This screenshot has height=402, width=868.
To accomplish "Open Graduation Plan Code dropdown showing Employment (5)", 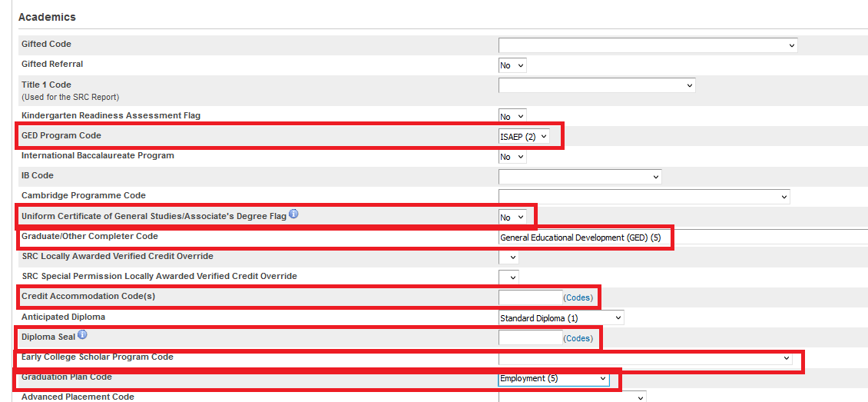I will (x=554, y=379).
